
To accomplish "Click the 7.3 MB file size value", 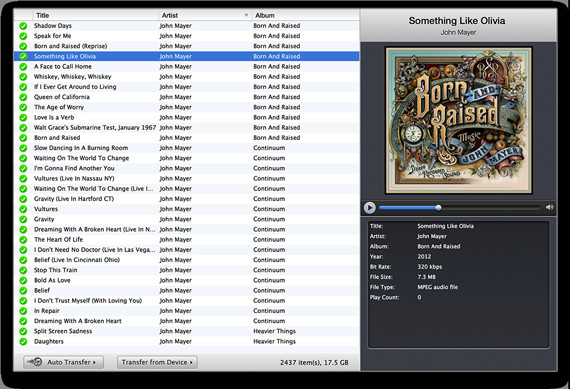I will tap(426, 277).
